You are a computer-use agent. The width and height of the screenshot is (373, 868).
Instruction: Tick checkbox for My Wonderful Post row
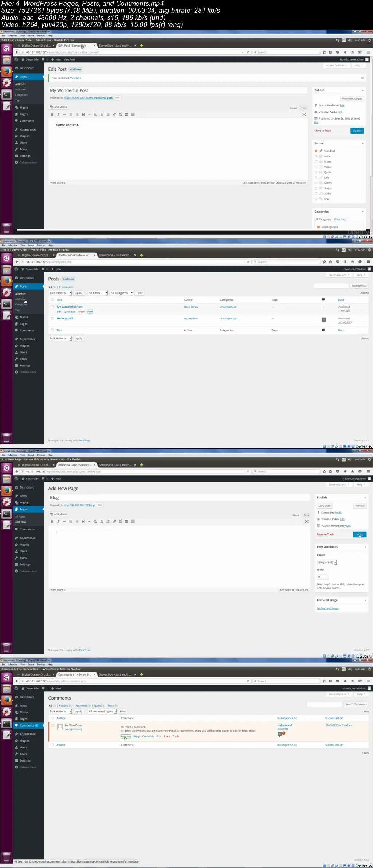click(52, 307)
